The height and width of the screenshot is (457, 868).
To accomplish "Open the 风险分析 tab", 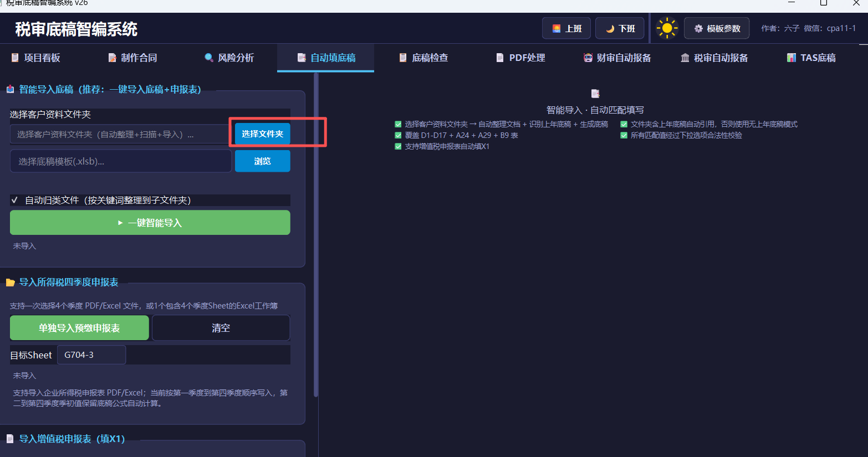I will [x=229, y=58].
